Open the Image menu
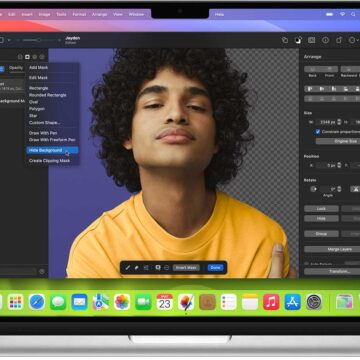This screenshot has height=360, width=360. (x=44, y=14)
